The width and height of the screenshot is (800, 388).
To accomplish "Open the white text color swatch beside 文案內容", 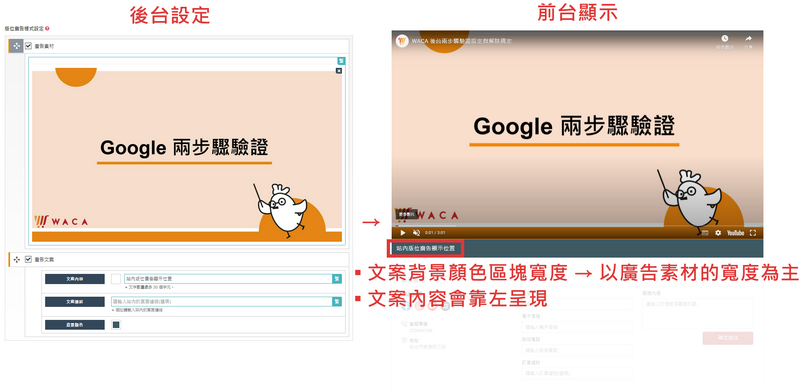I will coord(116,279).
